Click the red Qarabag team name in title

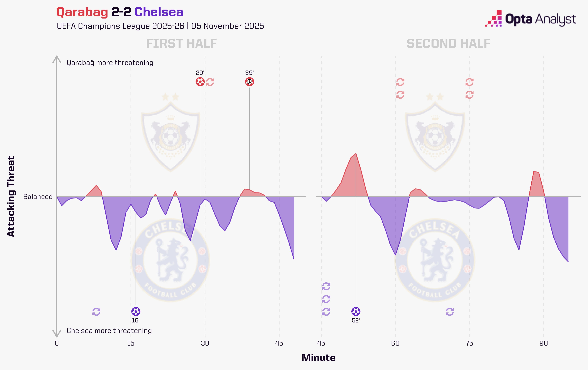[x=82, y=12]
